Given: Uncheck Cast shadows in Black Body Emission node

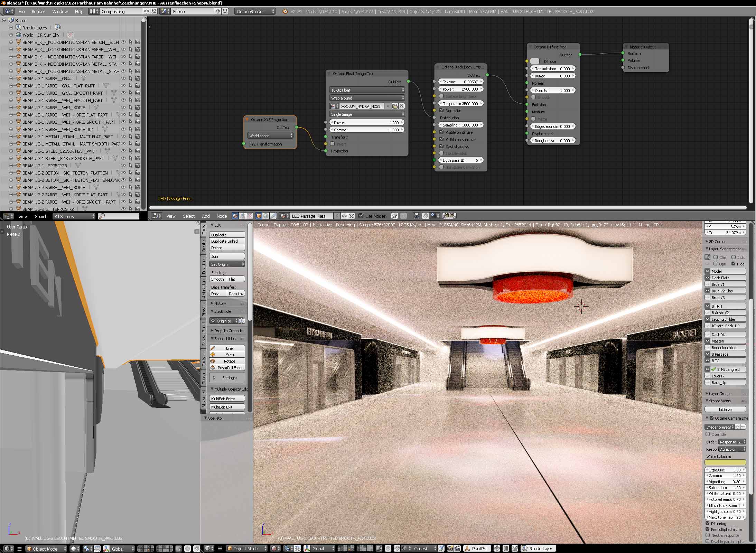Looking at the screenshot, I should pyautogui.click(x=441, y=146).
